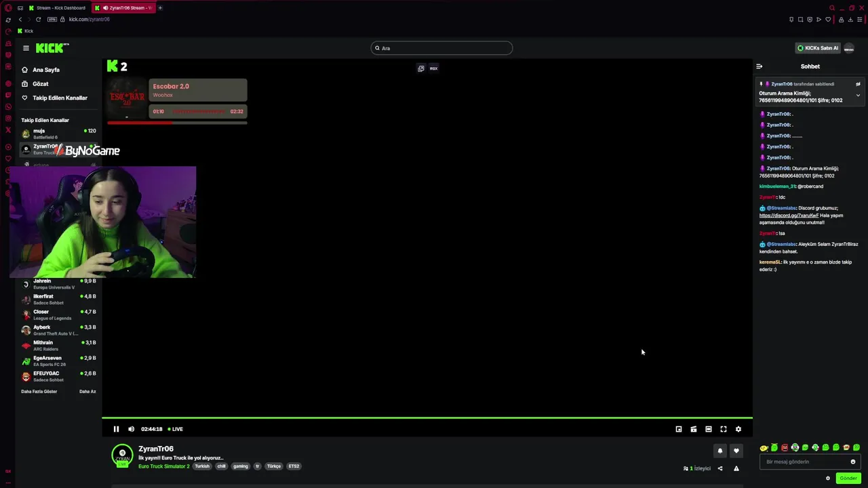Click the Euro Truck Simulator 2 category link
Screen dimensions: 868x488
pos(164,466)
